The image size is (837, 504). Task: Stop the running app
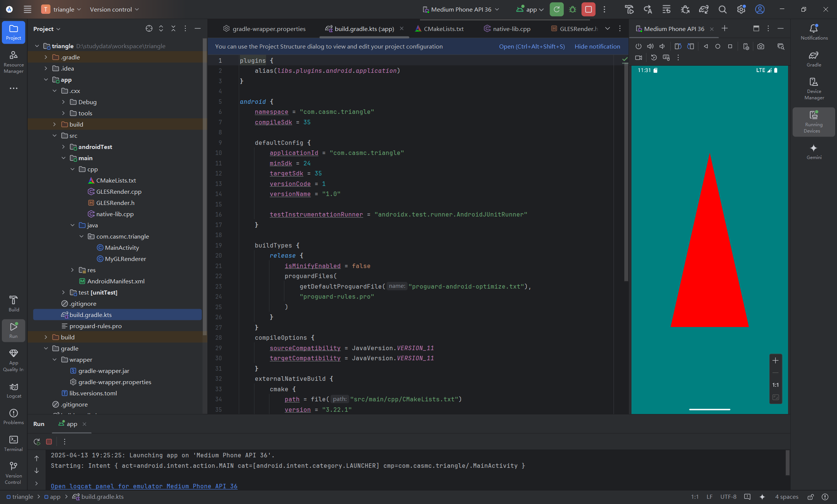(x=589, y=9)
